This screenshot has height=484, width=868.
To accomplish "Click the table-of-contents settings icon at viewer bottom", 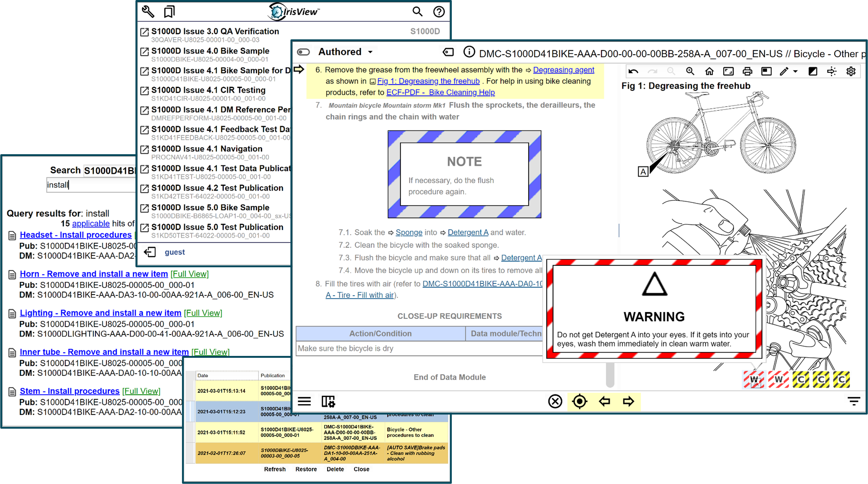I will point(328,401).
